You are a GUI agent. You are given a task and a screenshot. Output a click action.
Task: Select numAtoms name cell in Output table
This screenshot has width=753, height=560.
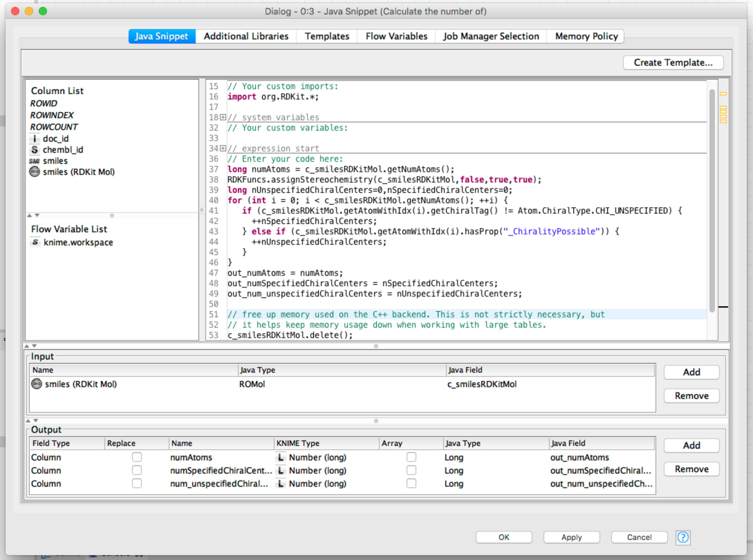click(221, 458)
